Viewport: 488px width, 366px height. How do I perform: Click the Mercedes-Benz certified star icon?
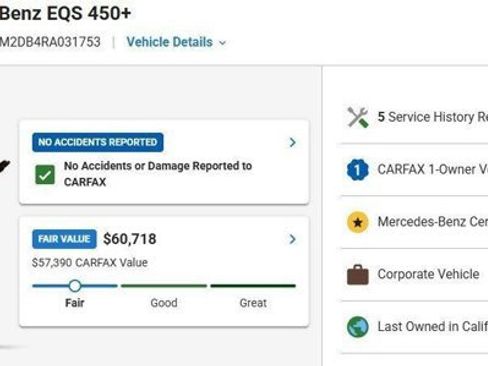tap(358, 222)
